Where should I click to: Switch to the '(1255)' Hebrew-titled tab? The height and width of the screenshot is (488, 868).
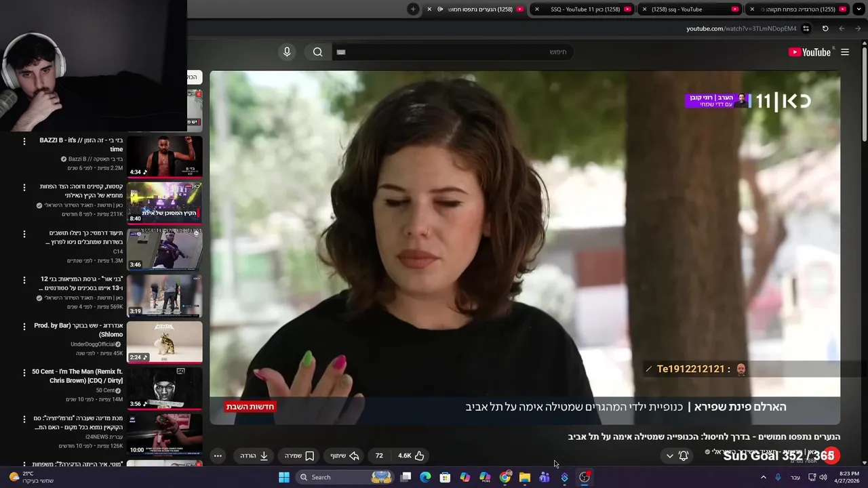[x=798, y=9]
